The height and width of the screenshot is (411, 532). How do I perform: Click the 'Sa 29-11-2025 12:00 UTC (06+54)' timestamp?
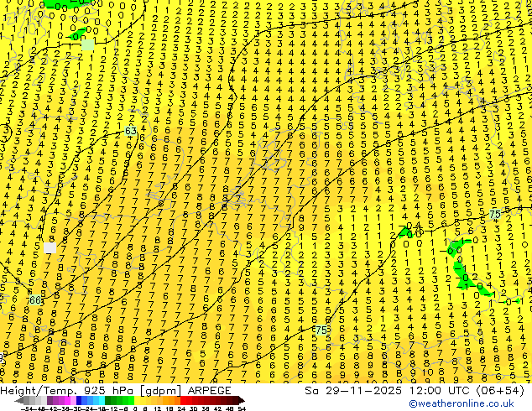[415, 391]
